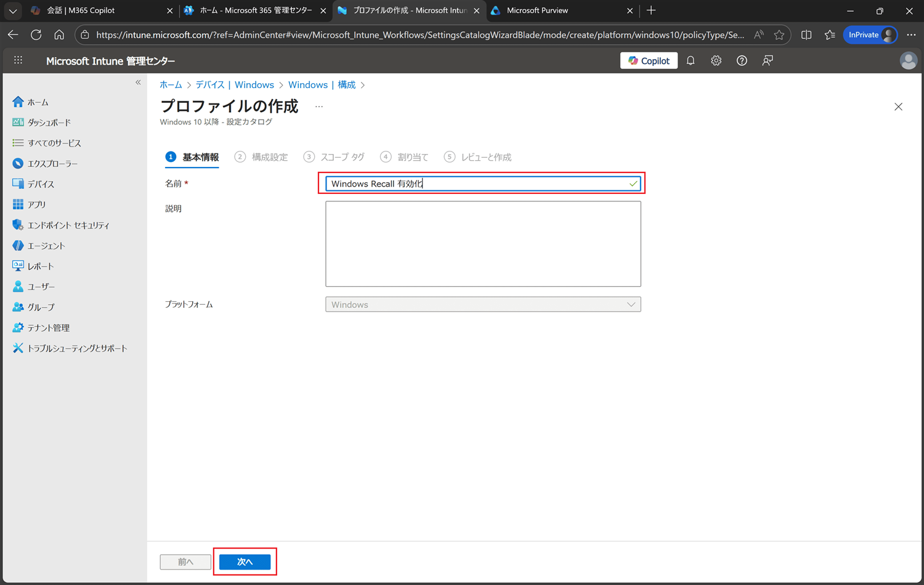This screenshot has width=924, height=585.
Task: Close the M365 Copilot browser tab
Action: [170, 10]
